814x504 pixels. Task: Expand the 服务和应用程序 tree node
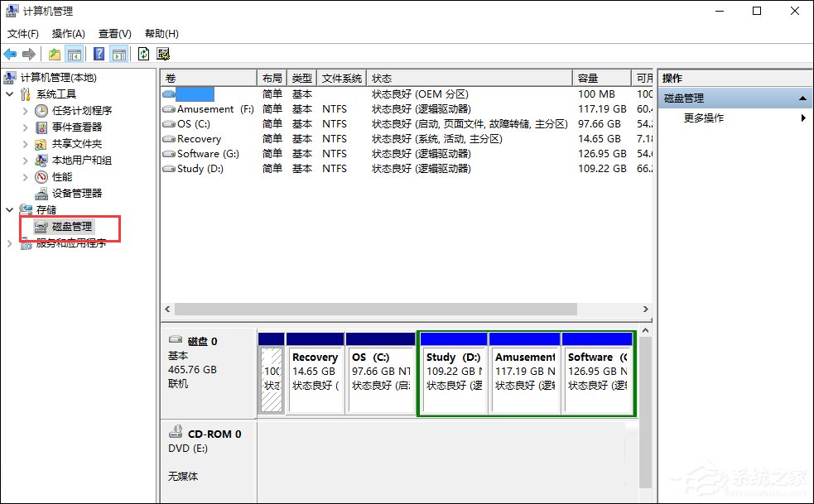[9, 243]
